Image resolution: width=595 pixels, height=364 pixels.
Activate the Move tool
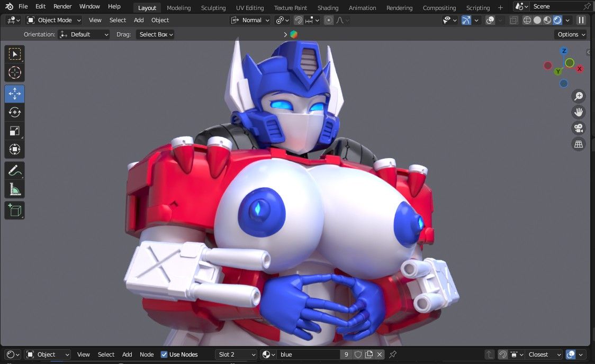(x=15, y=94)
